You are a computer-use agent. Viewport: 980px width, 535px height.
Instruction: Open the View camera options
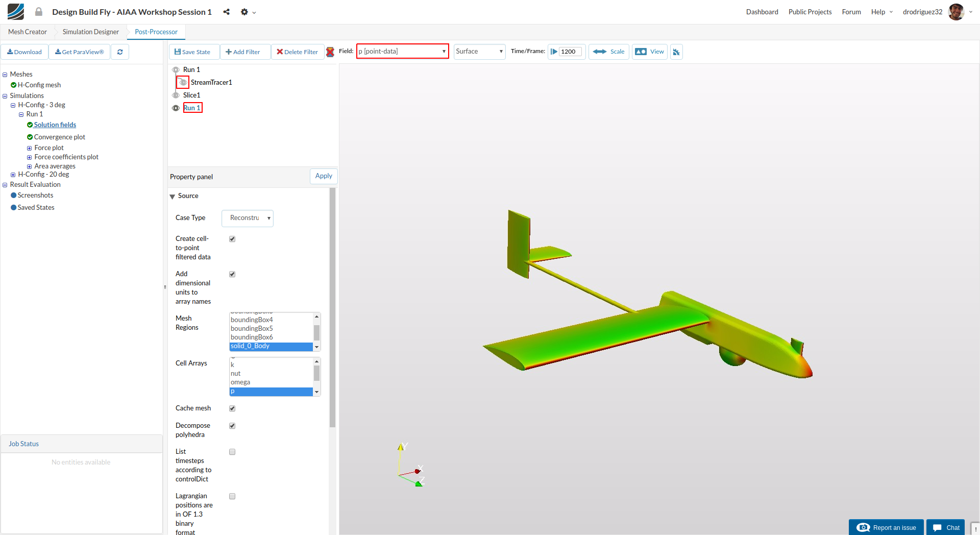650,52
